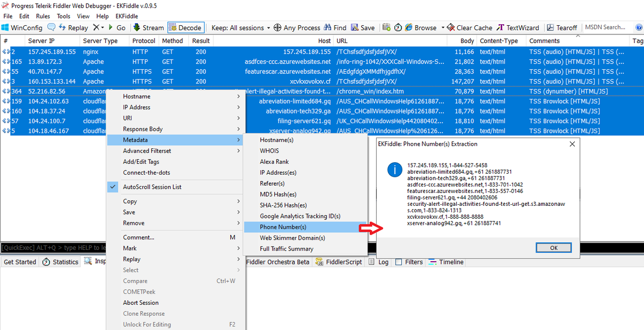Choose Add/Edit Tags in context menu
The height and width of the screenshot is (330, 644).
(175, 162)
